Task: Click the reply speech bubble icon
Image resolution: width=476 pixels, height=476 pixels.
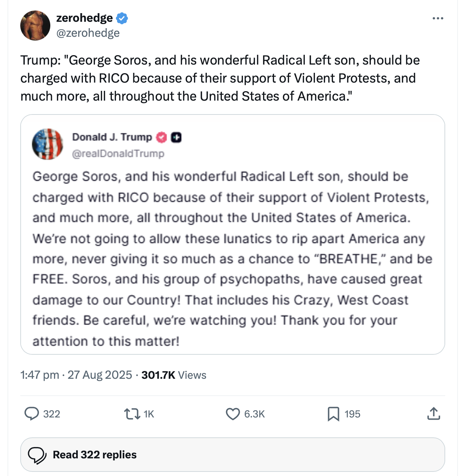Action: 32,414
